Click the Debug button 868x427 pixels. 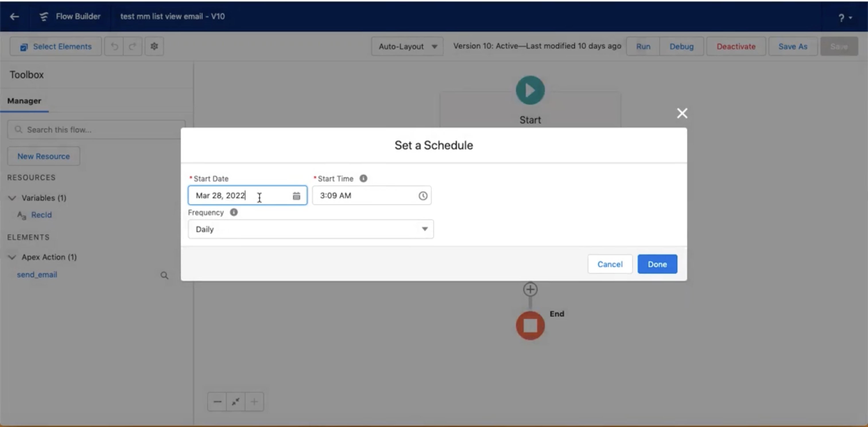click(681, 47)
